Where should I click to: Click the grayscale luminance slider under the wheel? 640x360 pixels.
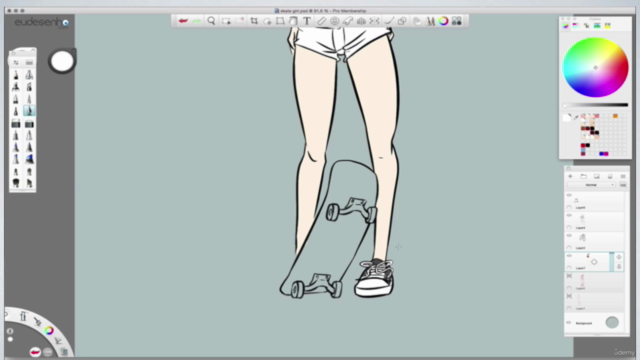596,105
